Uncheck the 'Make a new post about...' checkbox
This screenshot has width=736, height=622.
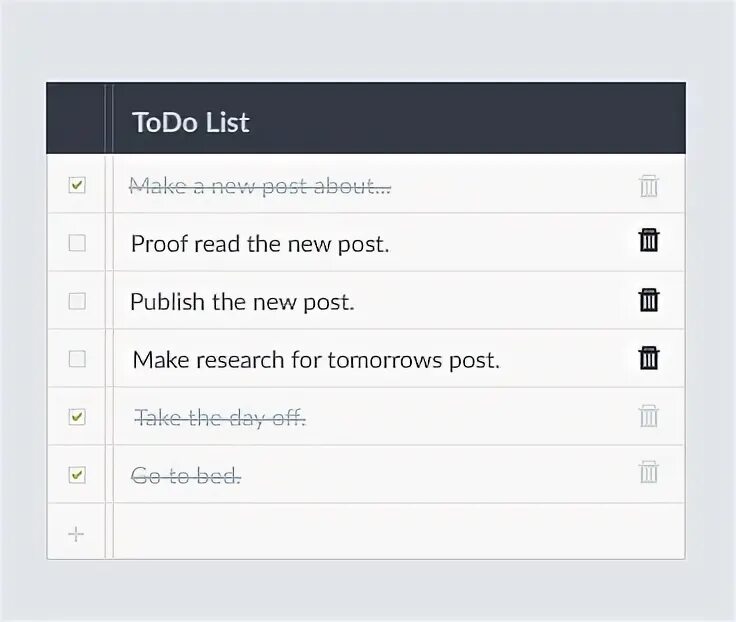pos(77,185)
